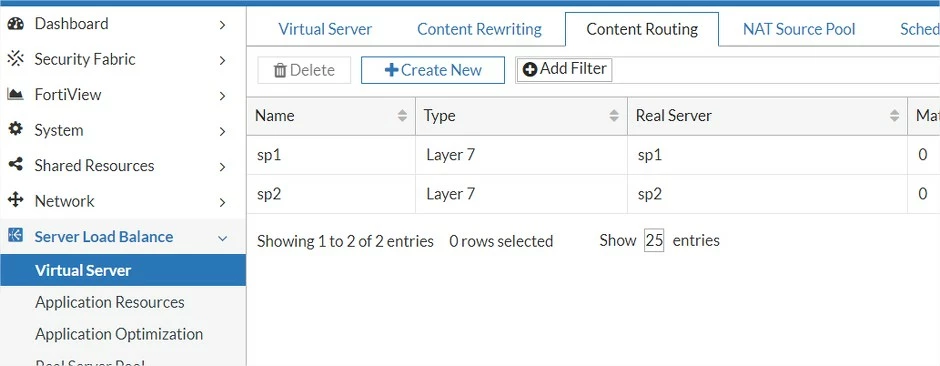The height and width of the screenshot is (366, 940).
Task: Click the 0 value in sp1 row
Action: pos(923,155)
